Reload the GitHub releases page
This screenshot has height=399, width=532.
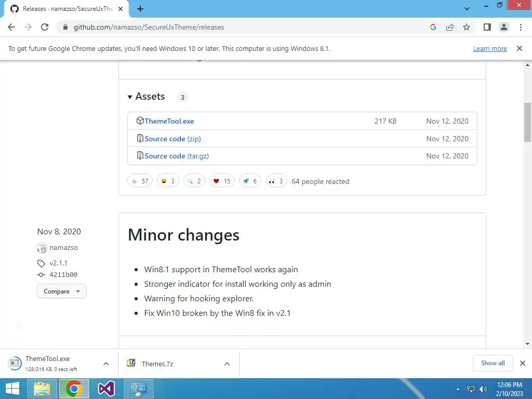coord(45,27)
